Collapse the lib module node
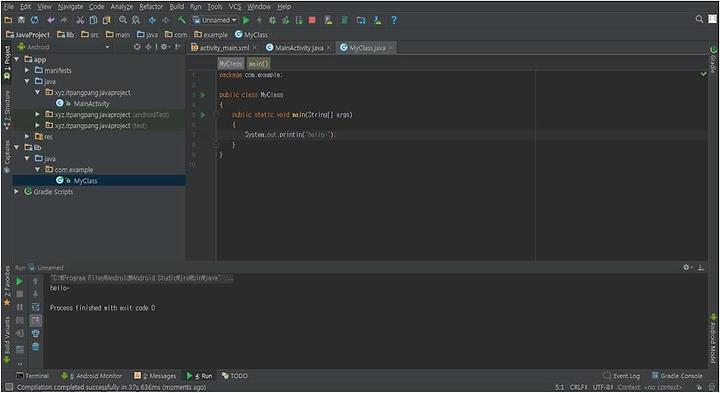 [x=17, y=147]
